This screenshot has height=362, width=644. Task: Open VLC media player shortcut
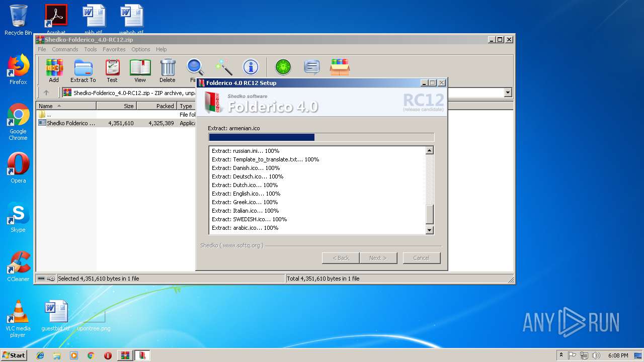(x=18, y=319)
